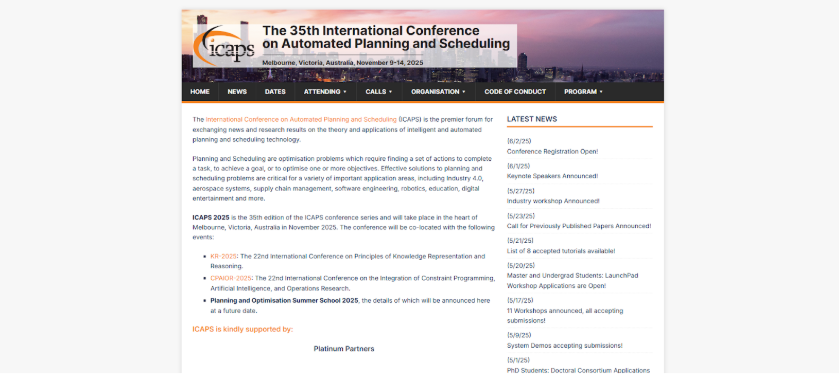Open the DATES page
This screenshot has height=376, width=839.
pyautogui.click(x=275, y=91)
